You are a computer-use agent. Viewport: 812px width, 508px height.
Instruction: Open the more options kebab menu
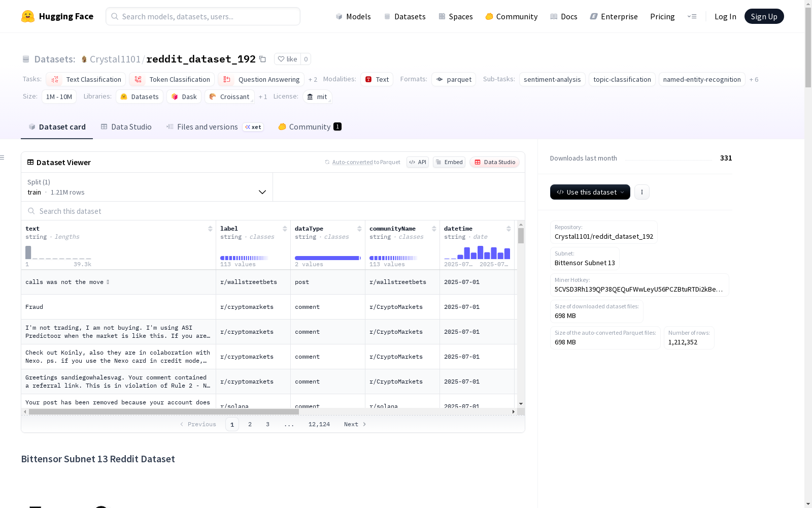point(642,192)
